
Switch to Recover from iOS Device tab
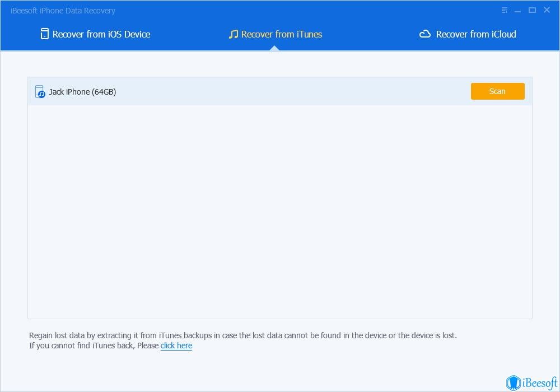click(x=95, y=34)
